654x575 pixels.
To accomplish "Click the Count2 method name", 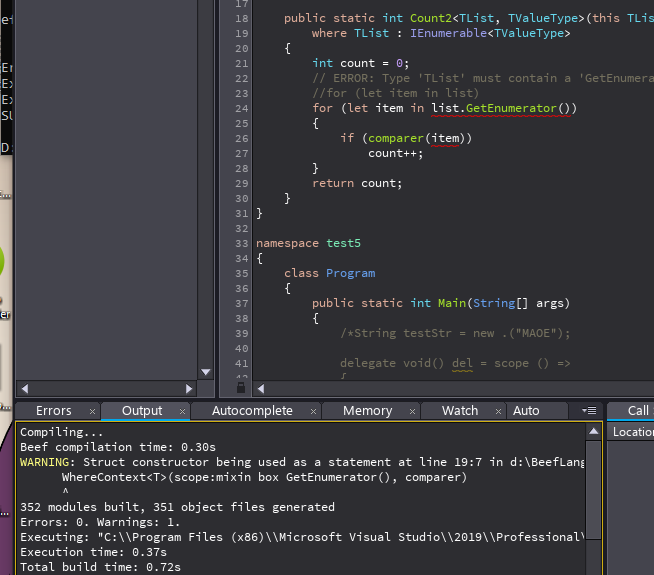I will click(x=431, y=18).
